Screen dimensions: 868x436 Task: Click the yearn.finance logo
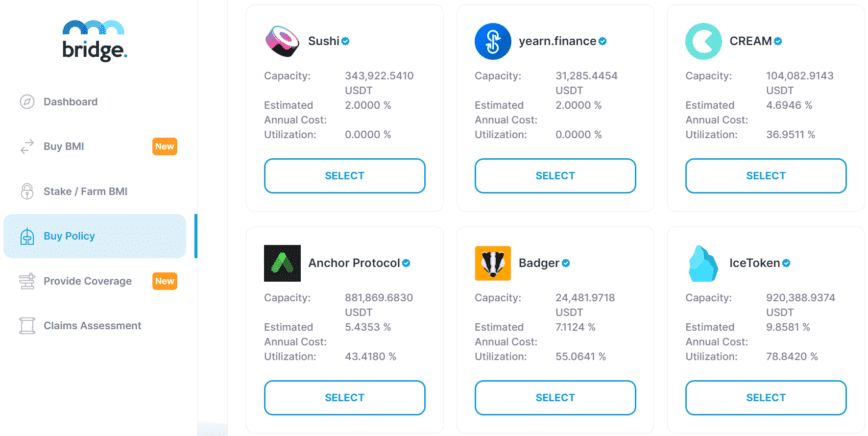click(x=493, y=41)
